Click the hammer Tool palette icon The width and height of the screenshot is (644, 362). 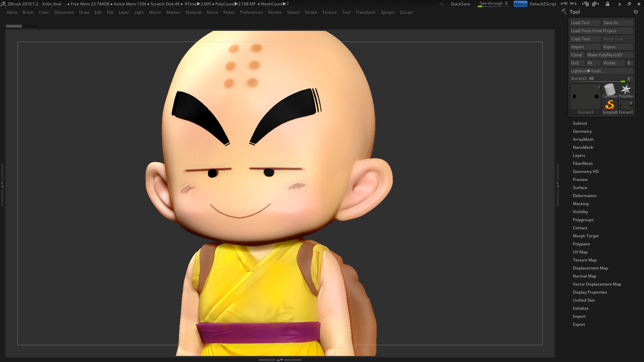coord(564,12)
